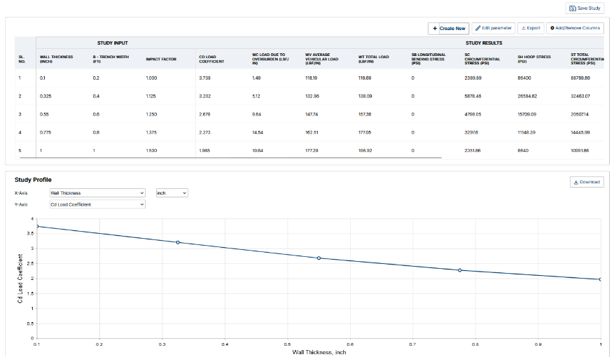Click the cell showing 118.19

click(312, 78)
